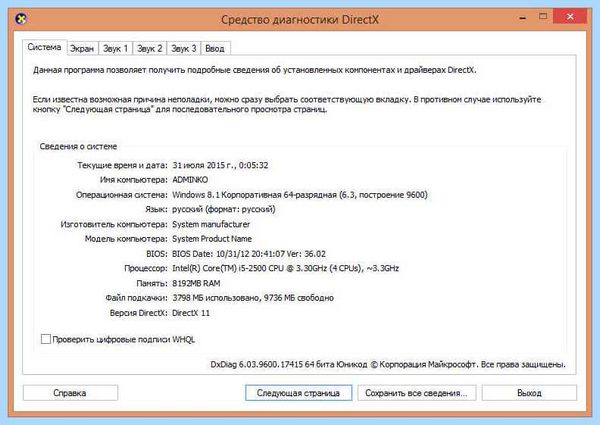
Task: Click the 8192MB RAM value
Action: coord(196,283)
